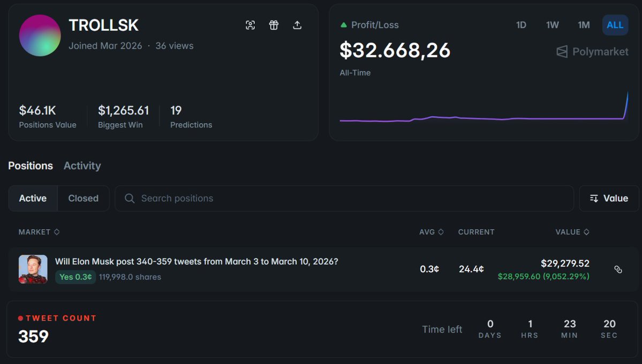This screenshot has height=364, width=642.
Task: Open the gift icon
Action: tap(274, 25)
